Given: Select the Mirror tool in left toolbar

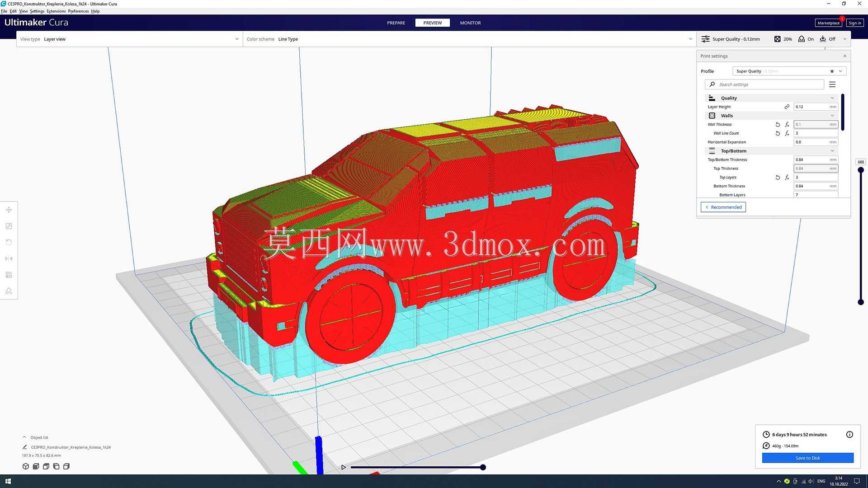Looking at the screenshot, I should [9, 258].
